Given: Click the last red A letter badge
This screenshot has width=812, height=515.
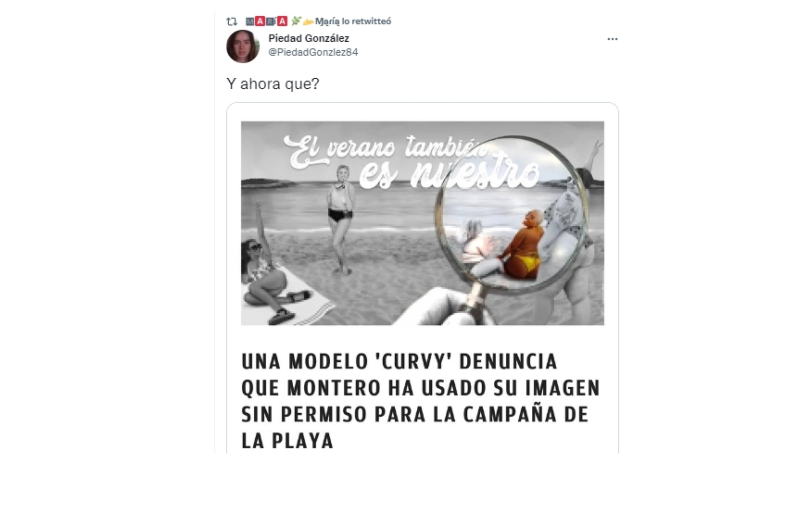Looking at the screenshot, I should tap(282, 21).
